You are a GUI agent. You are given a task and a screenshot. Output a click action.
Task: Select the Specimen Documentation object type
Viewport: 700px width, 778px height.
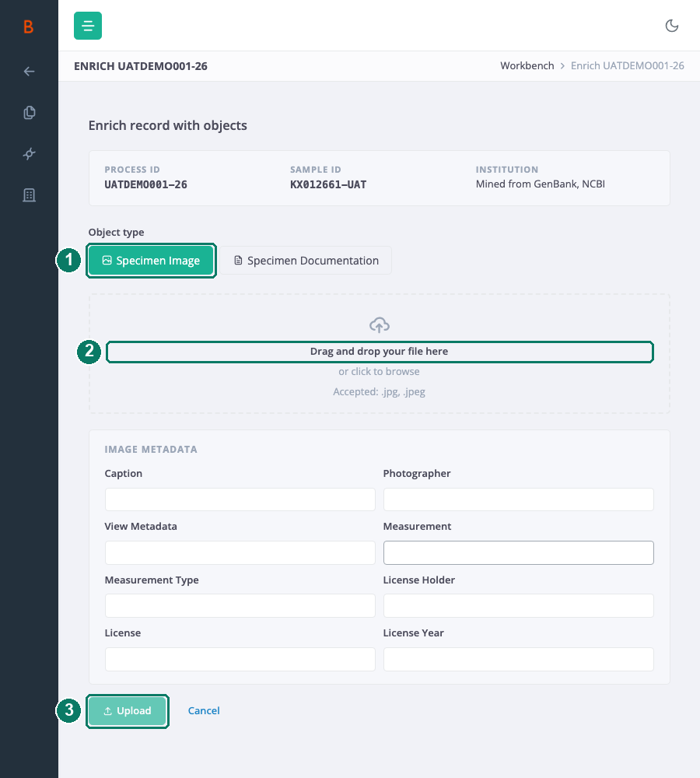[x=306, y=261]
